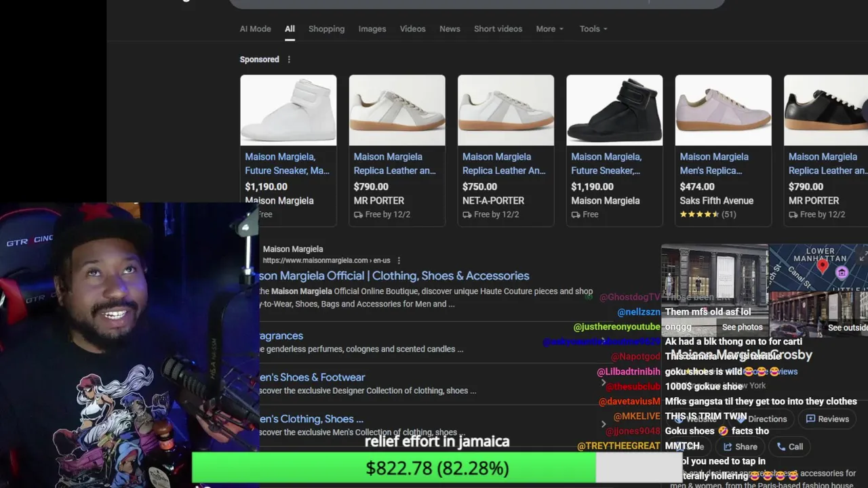This screenshot has height=488, width=868.
Task: Click the Sponsored label
Action: [x=259, y=60]
